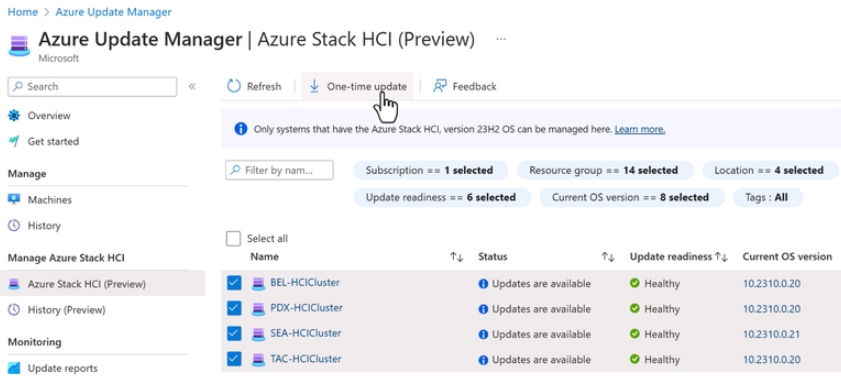Select Get started in sidebar

coord(53,142)
